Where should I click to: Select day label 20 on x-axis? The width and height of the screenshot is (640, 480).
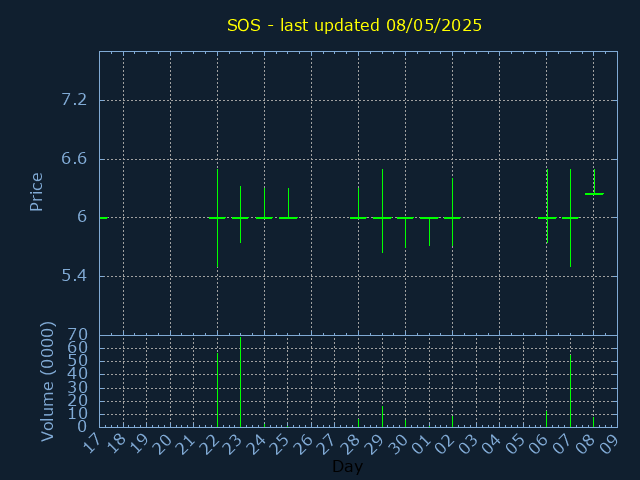click(162, 443)
